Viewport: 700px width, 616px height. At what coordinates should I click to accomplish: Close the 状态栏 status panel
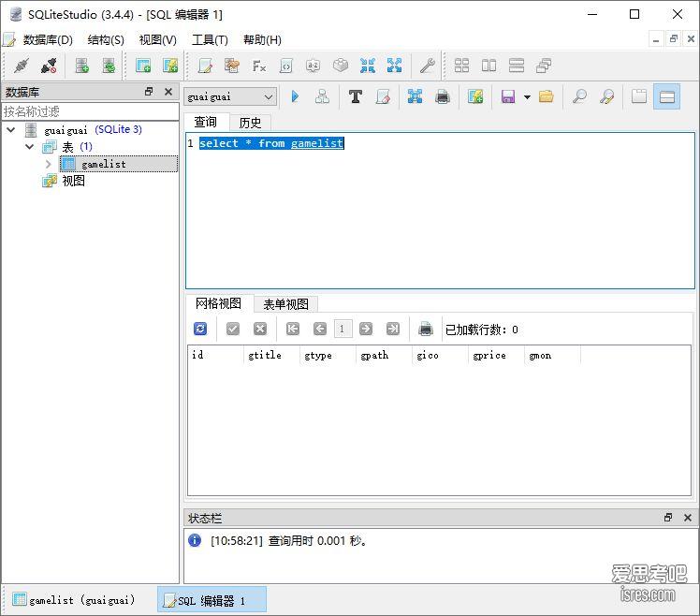pyautogui.click(x=688, y=518)
